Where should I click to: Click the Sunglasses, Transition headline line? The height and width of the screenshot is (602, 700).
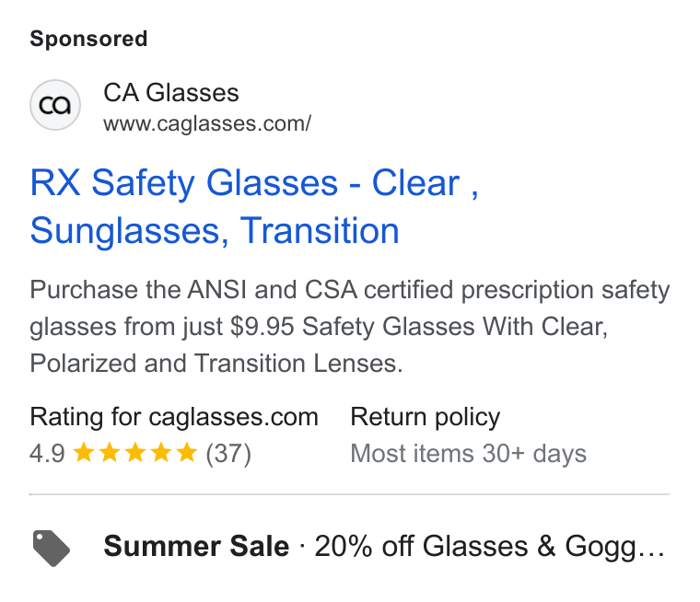215,231
